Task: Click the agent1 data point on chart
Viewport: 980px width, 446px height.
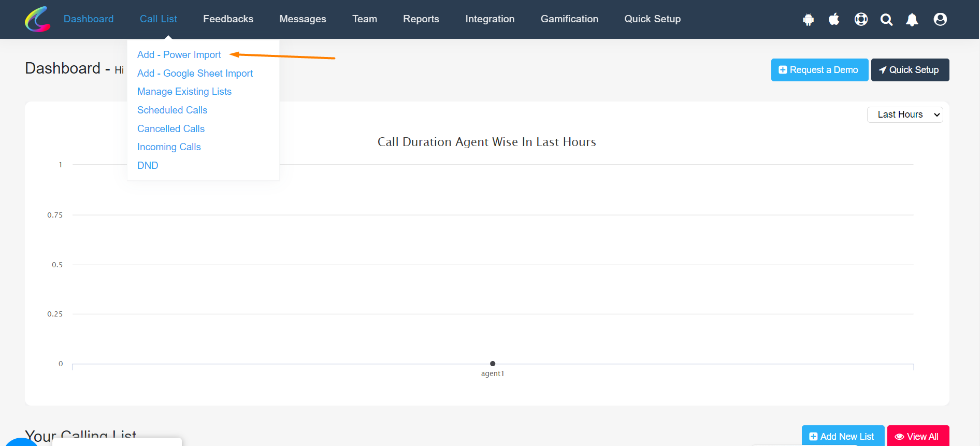Action: 493,364
